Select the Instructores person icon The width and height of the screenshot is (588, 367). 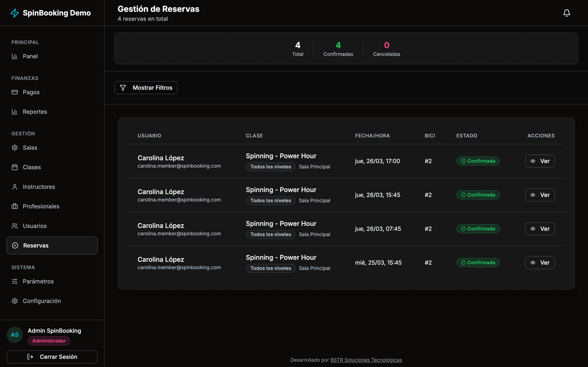coord(14,187)
